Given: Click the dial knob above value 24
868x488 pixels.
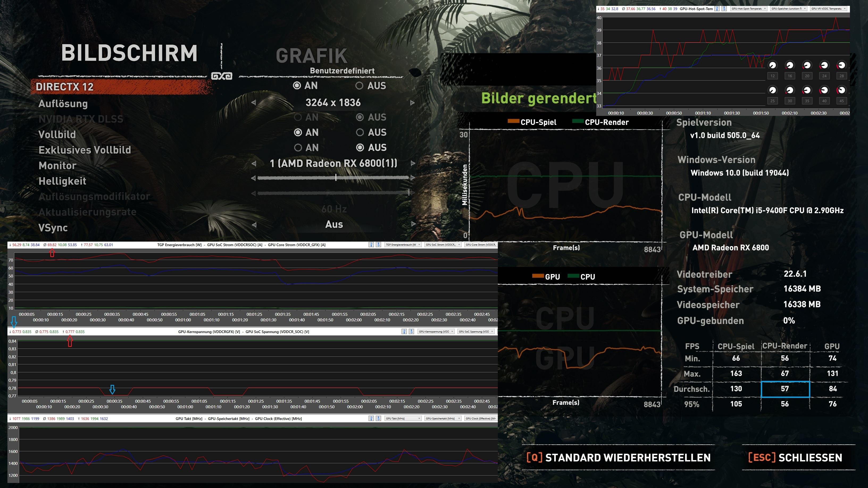Looking at the screenshot, I should [x=824, y=65].
